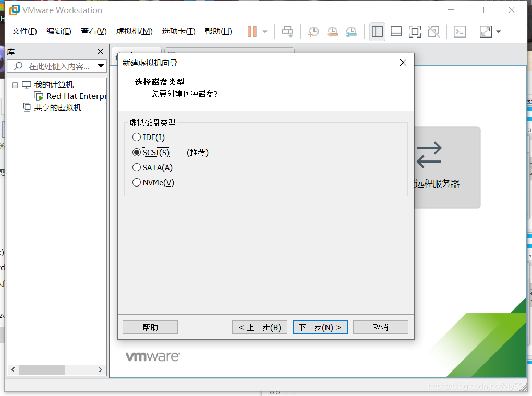The height and width of the screenshot is (396, 532).
Task: Click the VMware Workstation logo icon
Action: pos(15,10)
